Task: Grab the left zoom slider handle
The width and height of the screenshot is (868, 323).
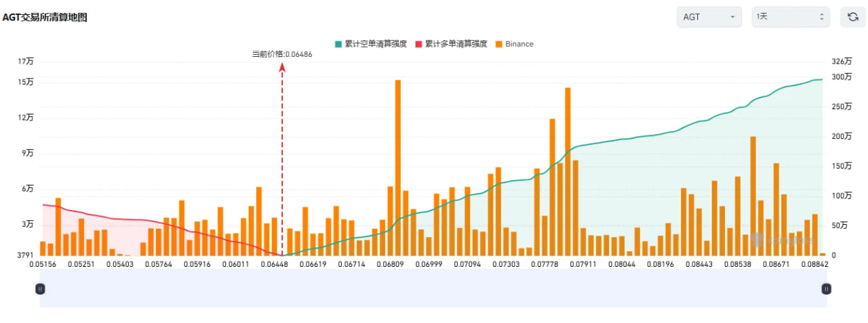Action: pos(40,288)
